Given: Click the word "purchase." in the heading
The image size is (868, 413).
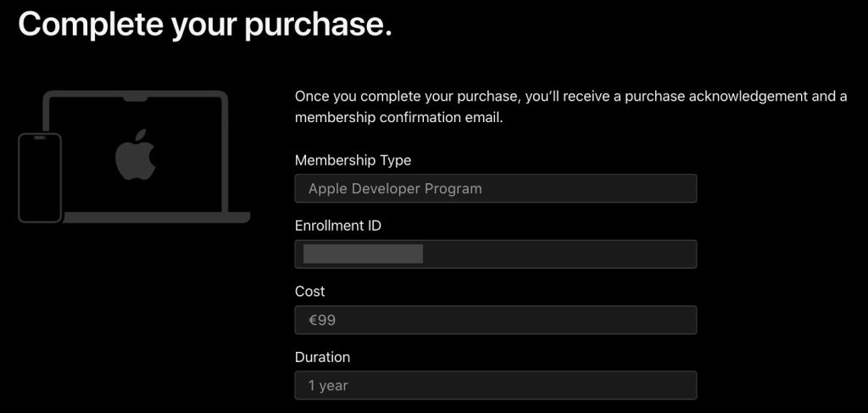Looking at the screenshot, I should 318,24.
